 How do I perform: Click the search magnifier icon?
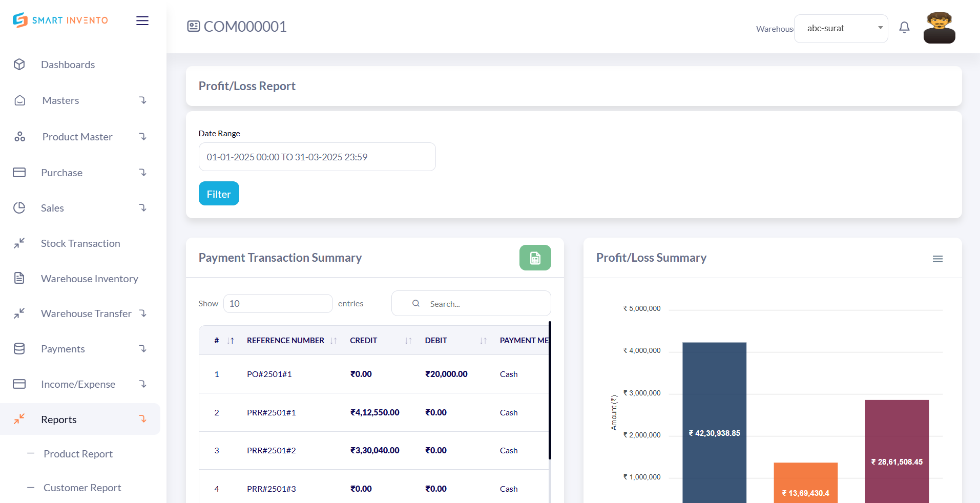pyautogui.click(x=416, y=304)
